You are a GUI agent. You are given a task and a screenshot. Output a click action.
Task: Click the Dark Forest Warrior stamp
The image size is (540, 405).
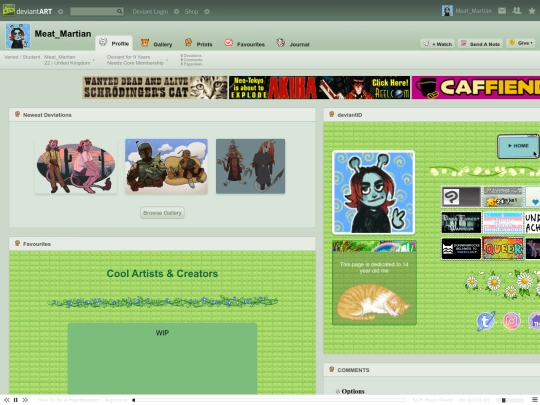(461, 222)
